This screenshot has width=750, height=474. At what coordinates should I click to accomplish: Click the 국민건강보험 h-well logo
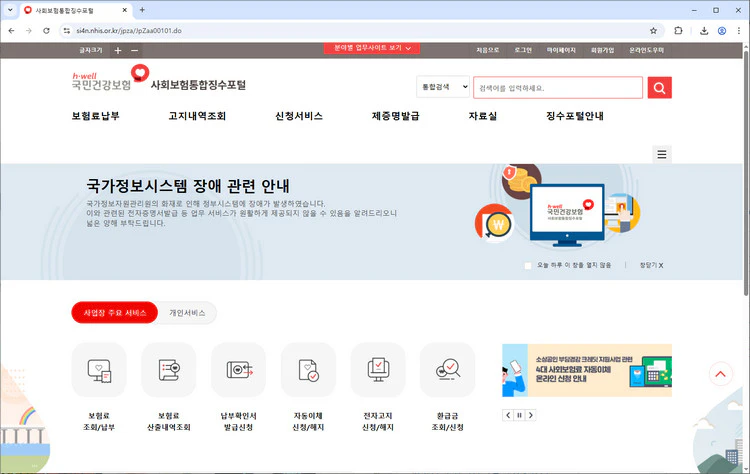pos(110,78)
